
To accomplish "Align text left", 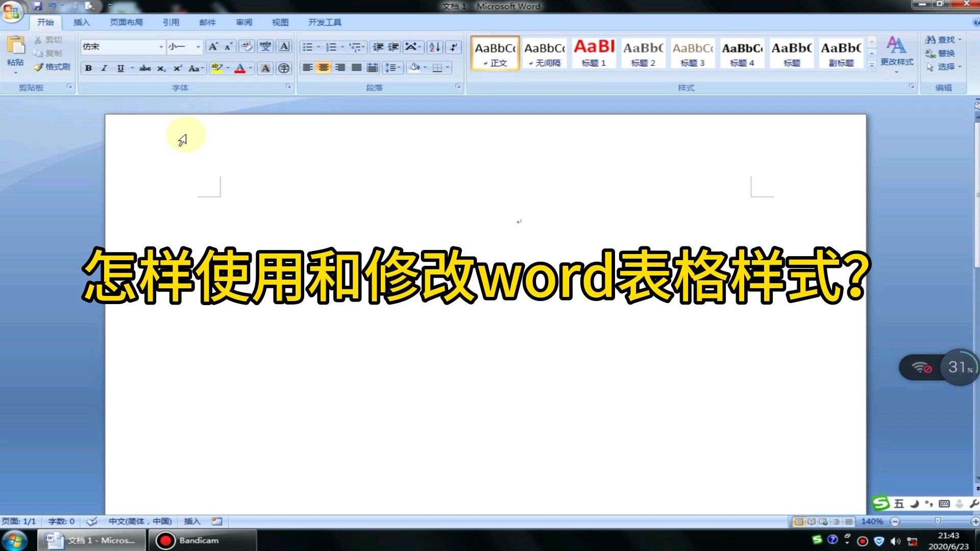I will coord(307,67).
